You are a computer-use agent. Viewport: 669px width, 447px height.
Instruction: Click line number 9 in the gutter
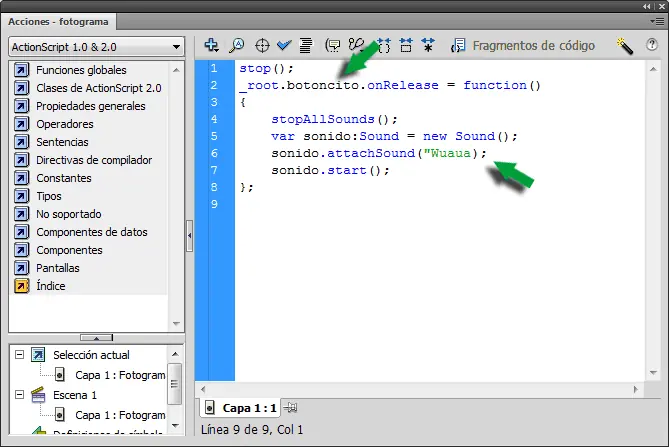coord(214,204)
